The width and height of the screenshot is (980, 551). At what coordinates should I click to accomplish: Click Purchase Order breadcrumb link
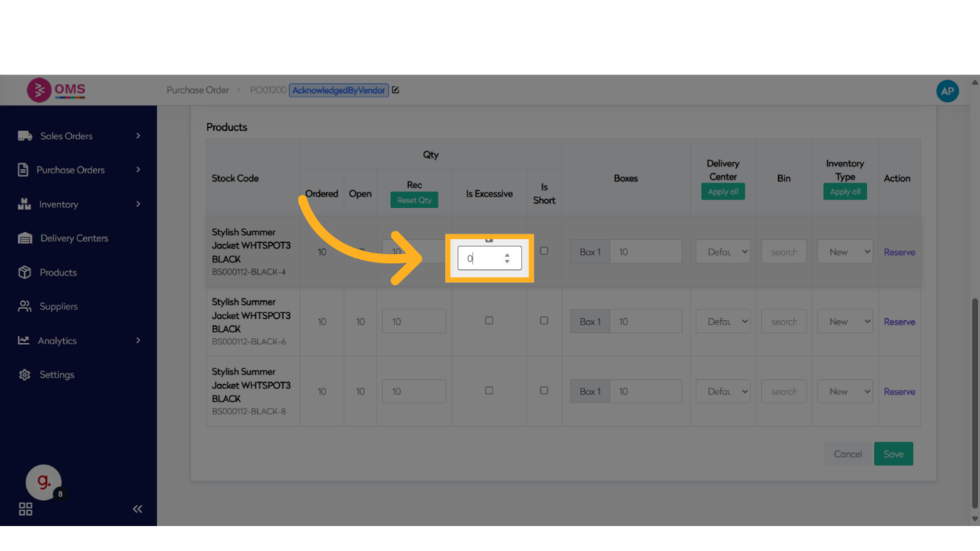click(198, 90)
